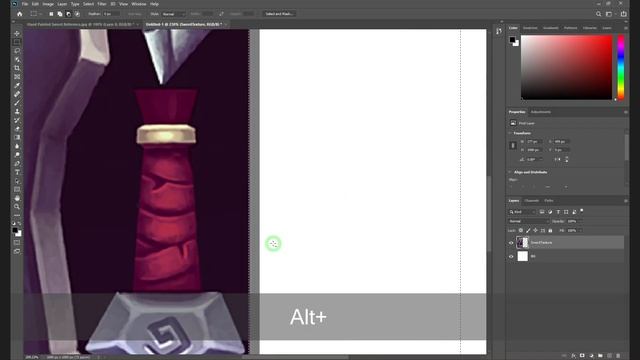Select the Pen tool
The width and height of the screenshot is (640, 360).
click(17, 163)
